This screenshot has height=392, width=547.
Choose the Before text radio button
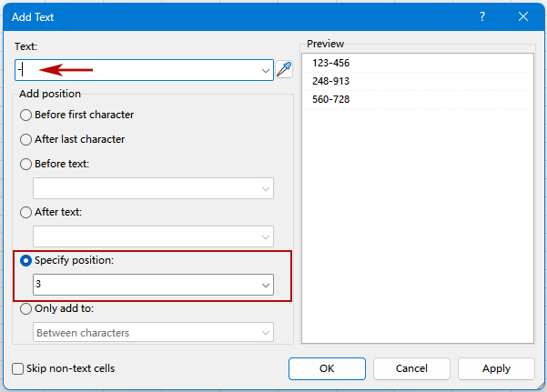25,164
